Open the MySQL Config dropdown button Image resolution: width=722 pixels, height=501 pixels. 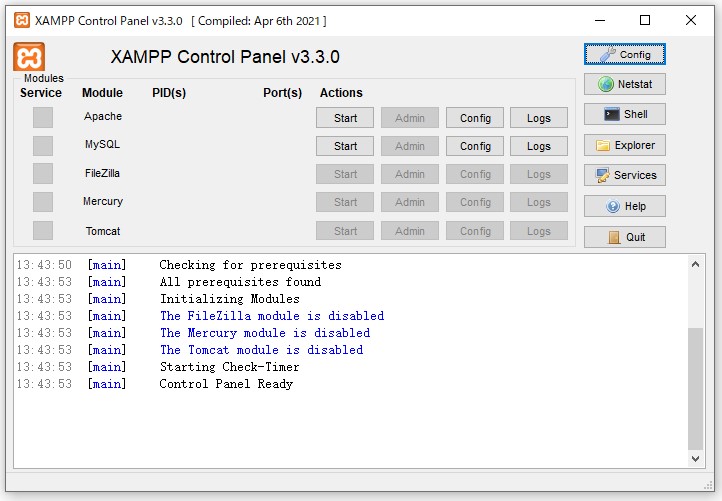pos(475,146)
